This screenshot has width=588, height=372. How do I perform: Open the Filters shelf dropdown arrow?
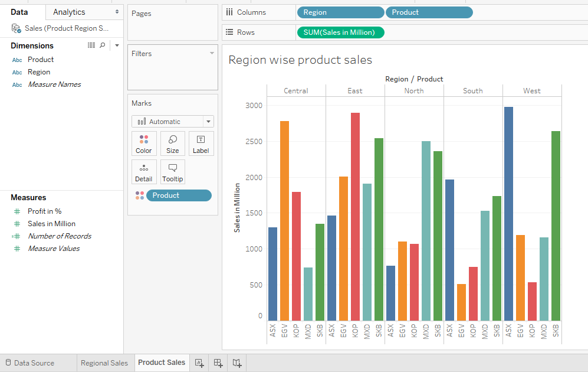pyautogui.click(x=212, y=54)
